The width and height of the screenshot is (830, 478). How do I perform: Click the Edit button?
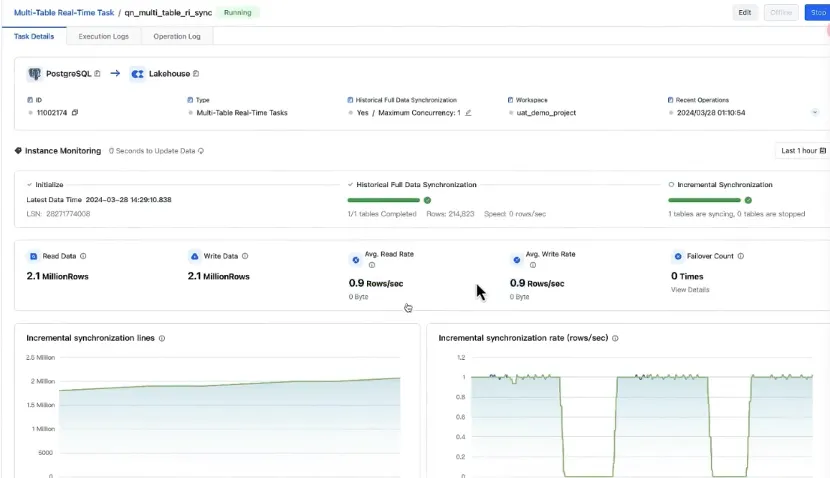pos(744,13)
